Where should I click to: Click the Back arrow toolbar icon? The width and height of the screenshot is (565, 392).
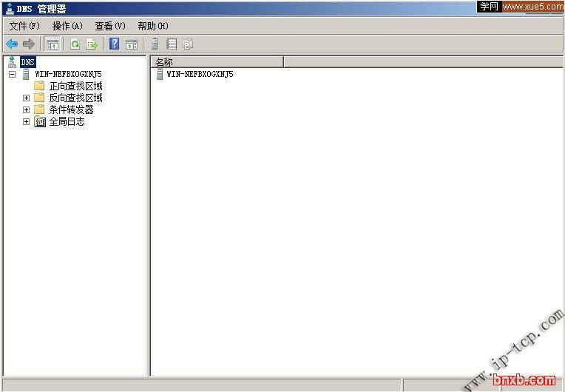(x=12, y=44)
